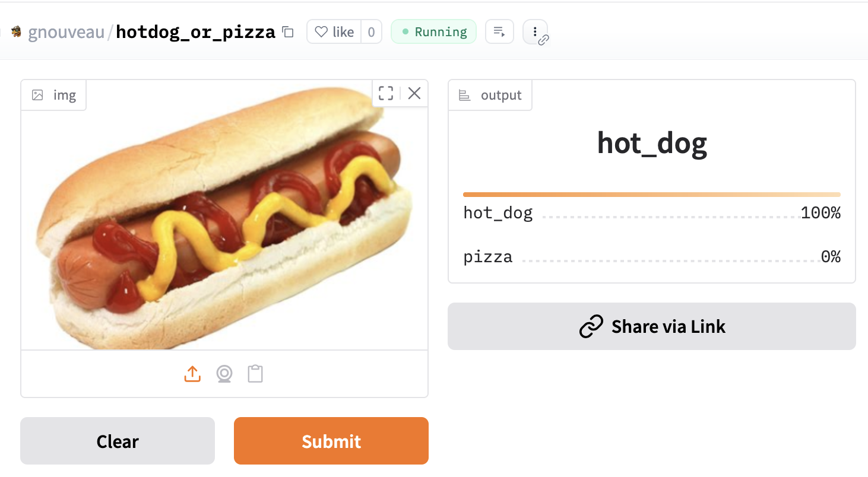
Task: Open the Space logs icon
Action: point(499,32)
